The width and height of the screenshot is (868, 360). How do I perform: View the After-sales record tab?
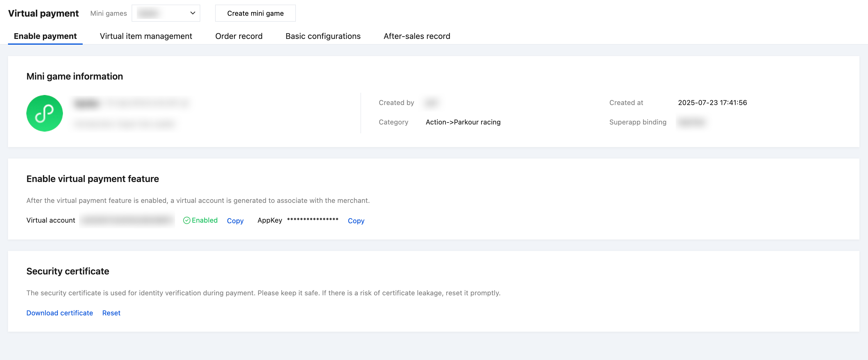417,36
